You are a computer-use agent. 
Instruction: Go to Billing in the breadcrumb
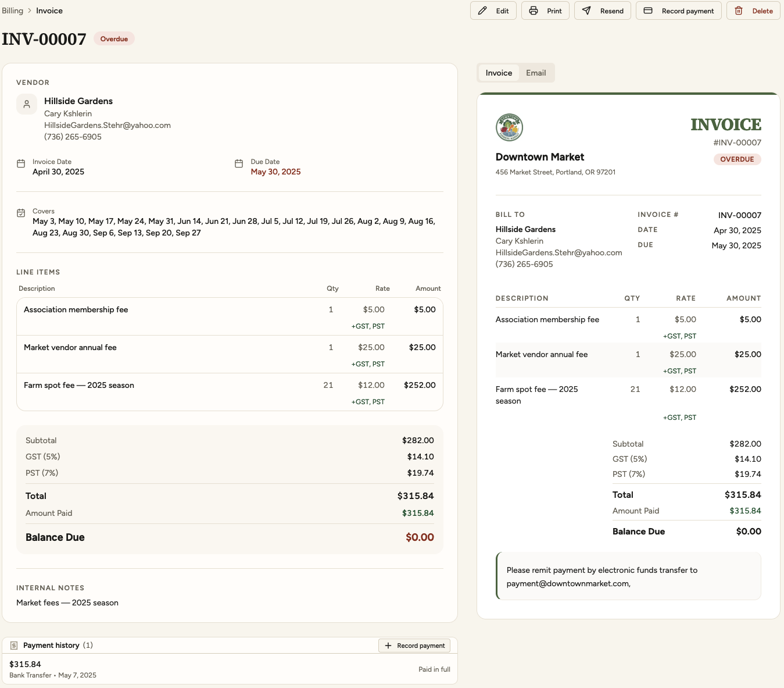[12, 10]
